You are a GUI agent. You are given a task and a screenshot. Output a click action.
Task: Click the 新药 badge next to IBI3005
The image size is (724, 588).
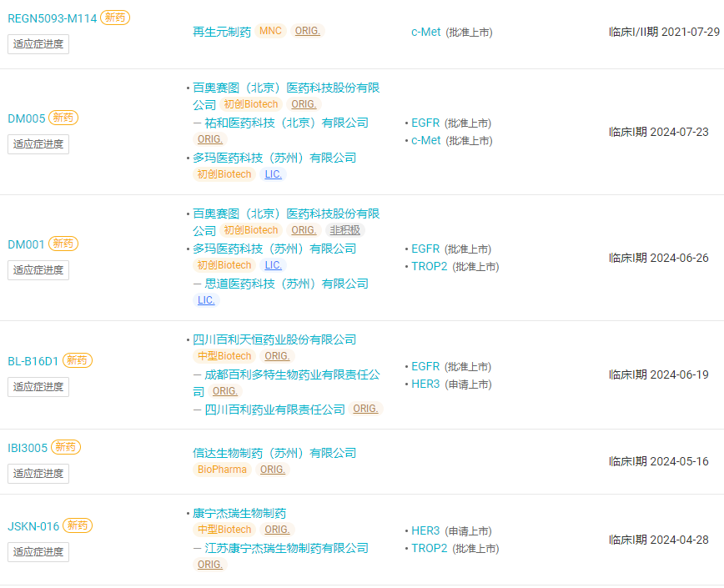[x=65, y=447]
